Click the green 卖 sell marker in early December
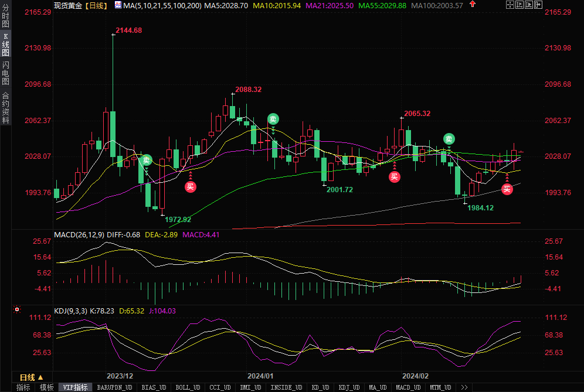Image resolution: width=584 pixels, height=392 pixels. (x=147, y=160)
